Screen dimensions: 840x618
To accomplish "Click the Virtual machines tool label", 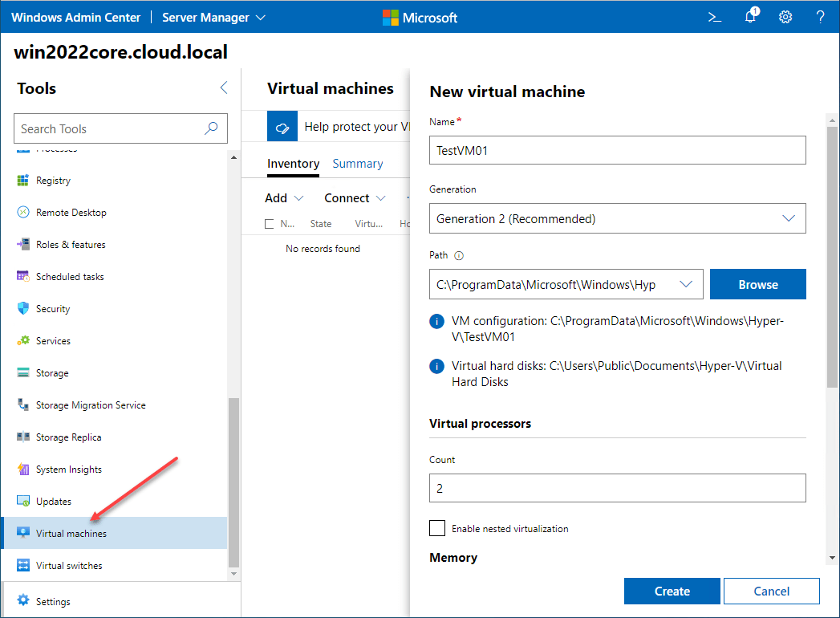I will 71,533.
